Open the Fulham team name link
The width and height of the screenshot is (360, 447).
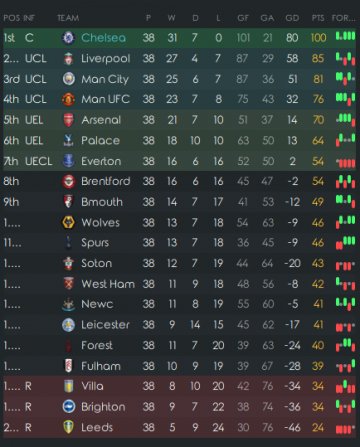101,366
